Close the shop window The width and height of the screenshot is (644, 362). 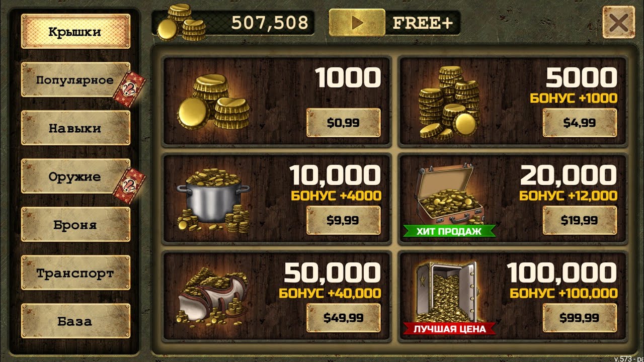(618, 23)
